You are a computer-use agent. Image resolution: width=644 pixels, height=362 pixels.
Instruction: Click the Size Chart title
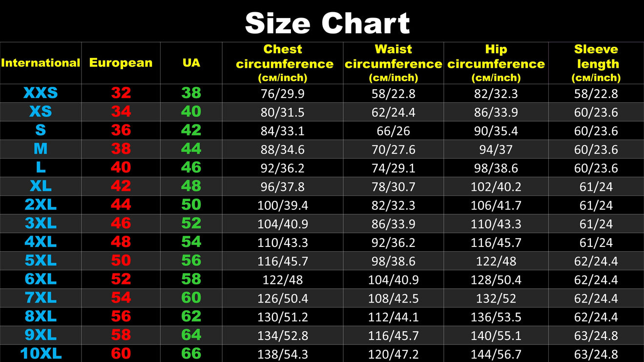[327, 22]
